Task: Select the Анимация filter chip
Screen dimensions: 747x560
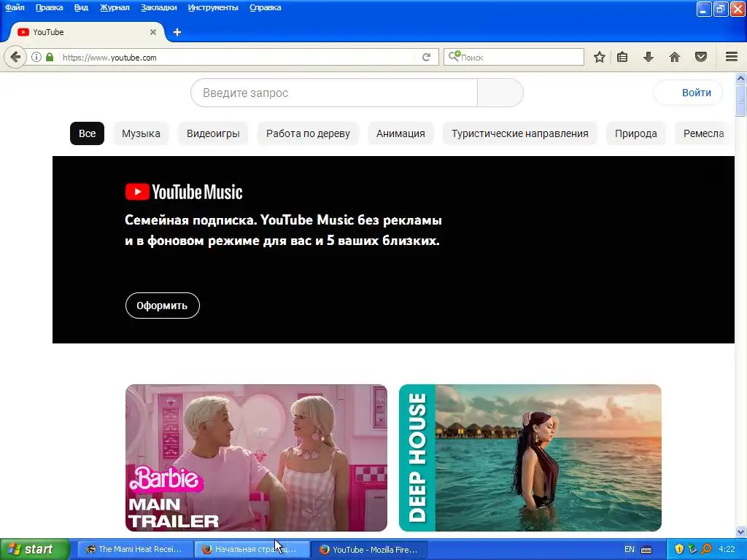Action: [400, 133]
